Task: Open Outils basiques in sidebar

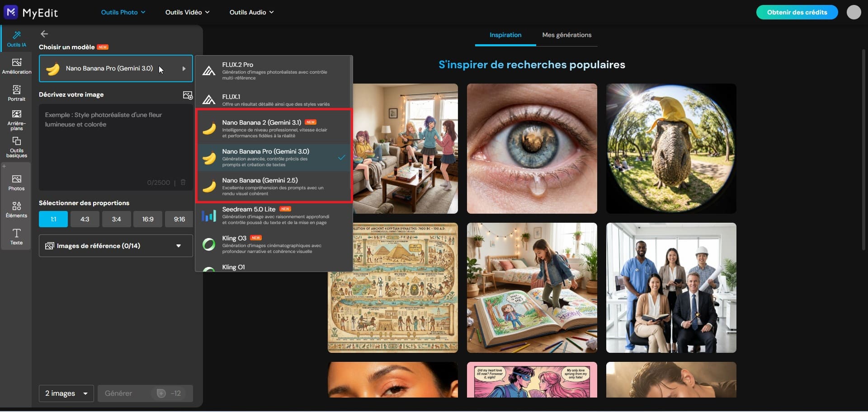Action: [x=17, y=147]
